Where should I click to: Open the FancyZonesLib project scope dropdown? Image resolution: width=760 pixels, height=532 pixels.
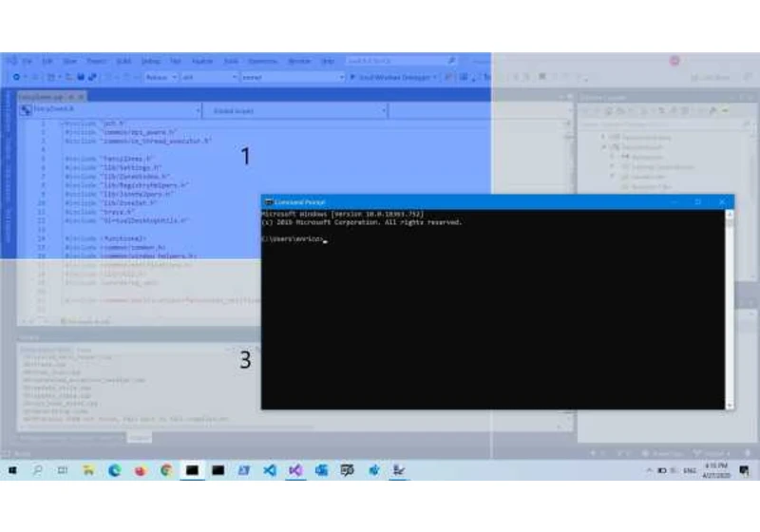[x=110, y=110]
